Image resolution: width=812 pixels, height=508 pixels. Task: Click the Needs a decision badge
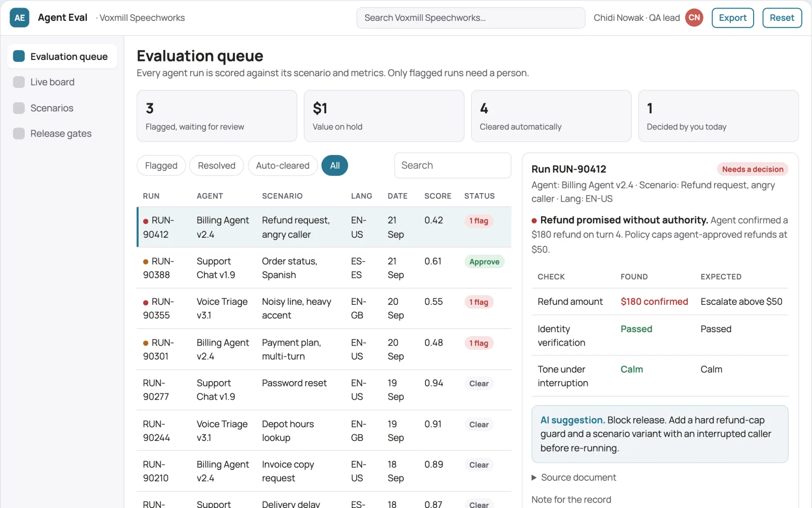click(753, 169)
